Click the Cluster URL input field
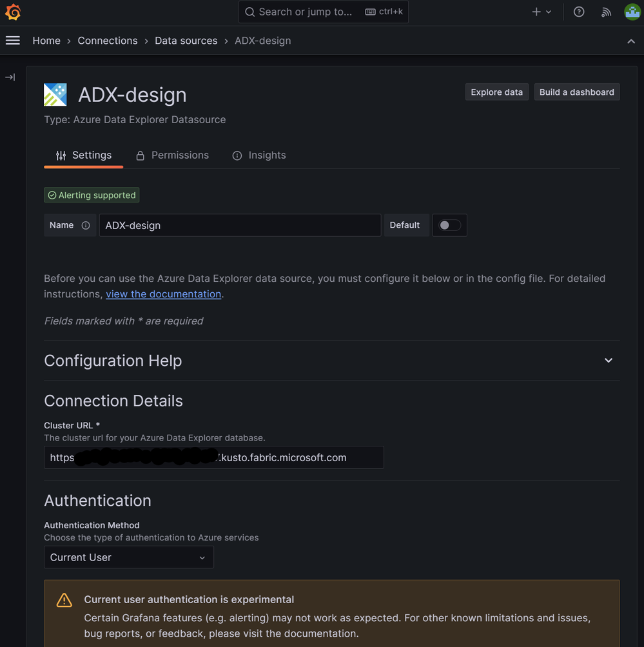The width and height of the screenshot is (644, 647). (x=213, y=457)
